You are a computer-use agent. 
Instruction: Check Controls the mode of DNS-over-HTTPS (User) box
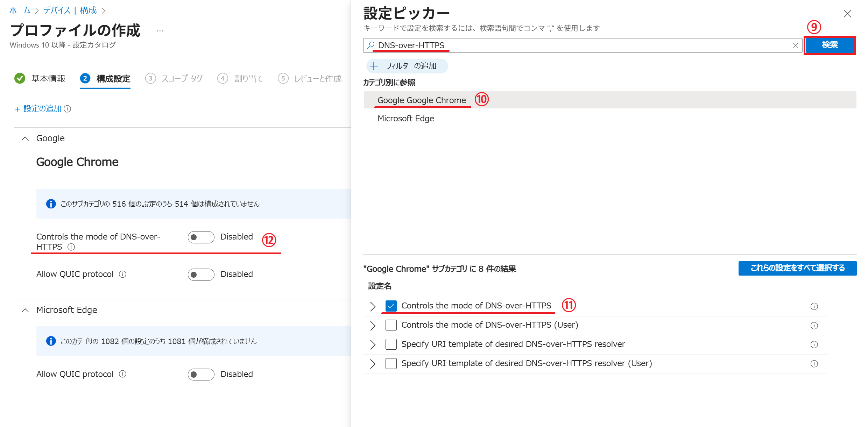391,325
